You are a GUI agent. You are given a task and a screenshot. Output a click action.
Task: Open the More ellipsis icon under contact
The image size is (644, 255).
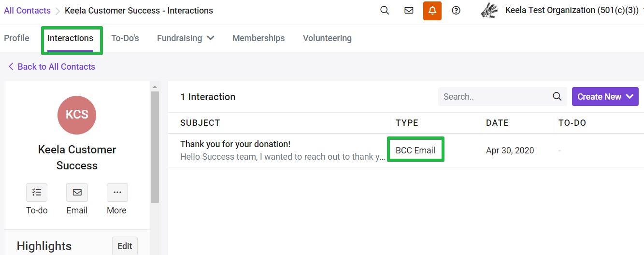click(117, 192)
